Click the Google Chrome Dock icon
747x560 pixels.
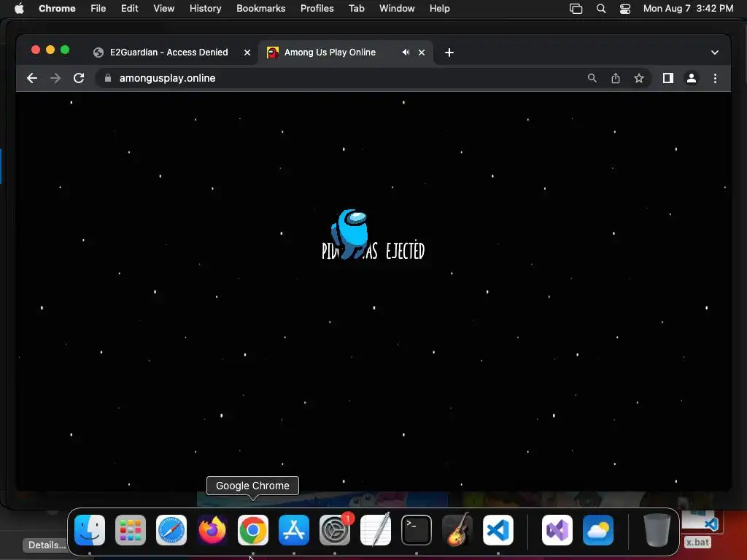253,529
